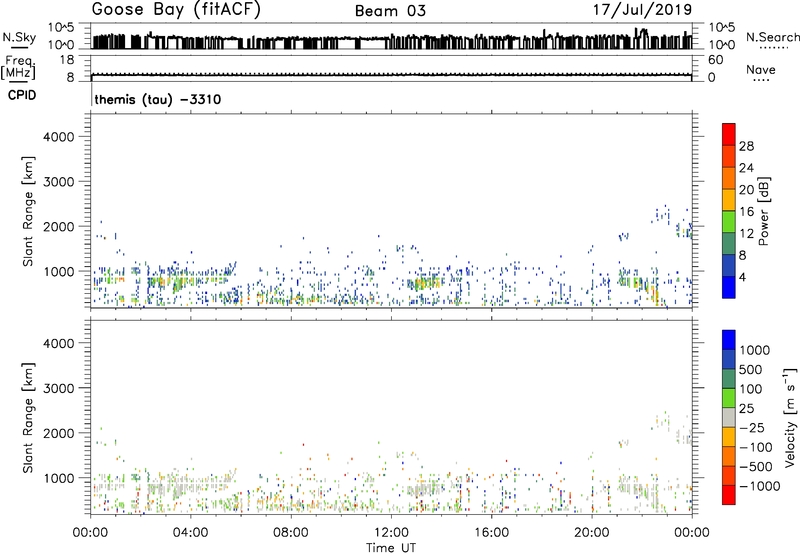
Task: Select the 08:00 time axis label
Action: pos(291,533)
